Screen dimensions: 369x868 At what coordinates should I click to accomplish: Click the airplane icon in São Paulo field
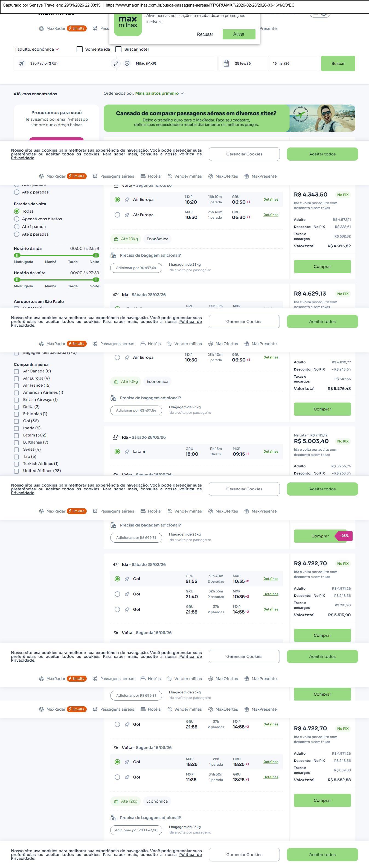22,63
